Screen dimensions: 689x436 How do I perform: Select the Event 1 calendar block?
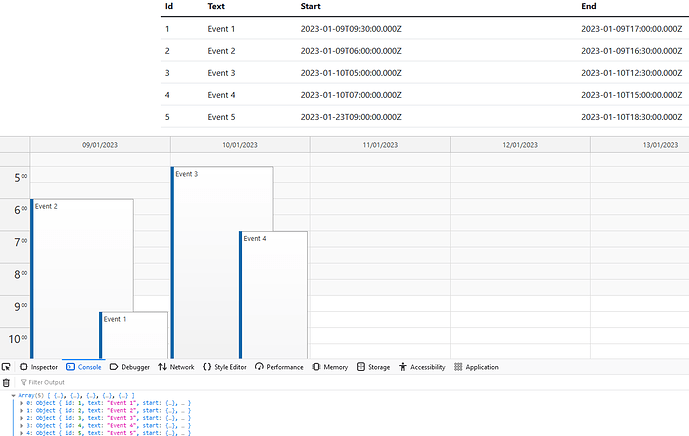click(x=134, y=335)
